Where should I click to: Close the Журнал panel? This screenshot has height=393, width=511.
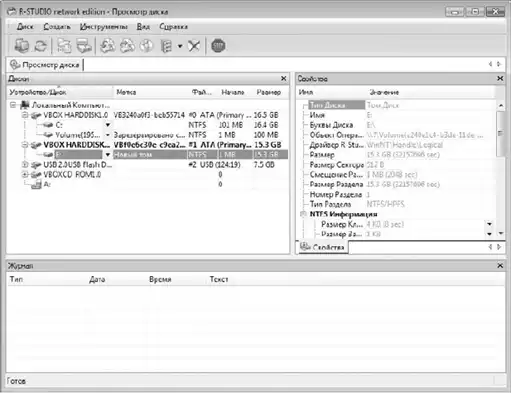click(500, 266)
